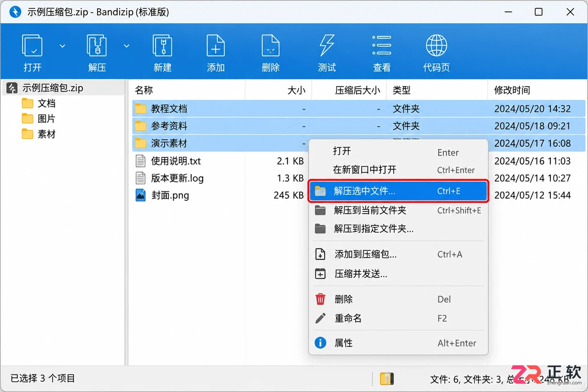Open the 代码页 globe icon
Image resolution: width=588 pixels, height=392 pixels.
click(437, 45)
